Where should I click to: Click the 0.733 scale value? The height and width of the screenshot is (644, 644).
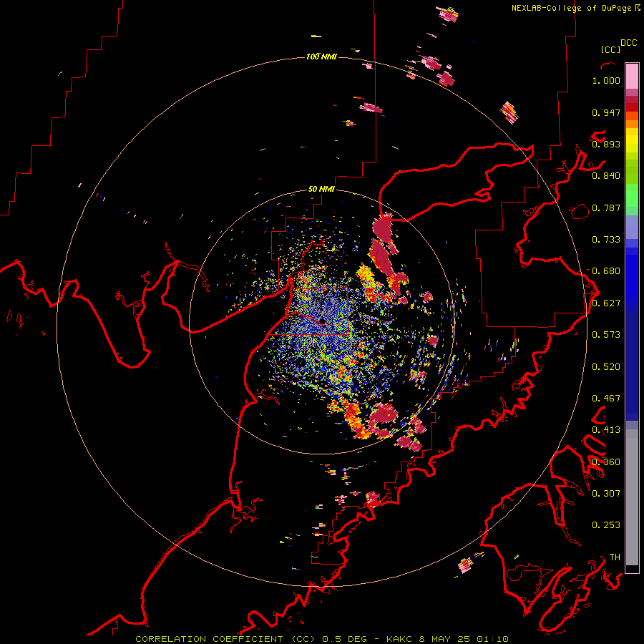pyautogui.click(x=606, y=240)
